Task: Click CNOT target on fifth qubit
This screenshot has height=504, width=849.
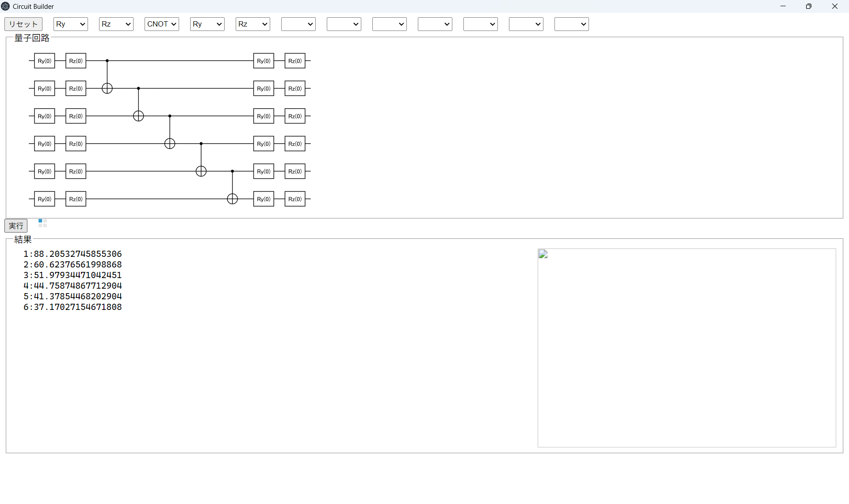Action: coord(201,172)
